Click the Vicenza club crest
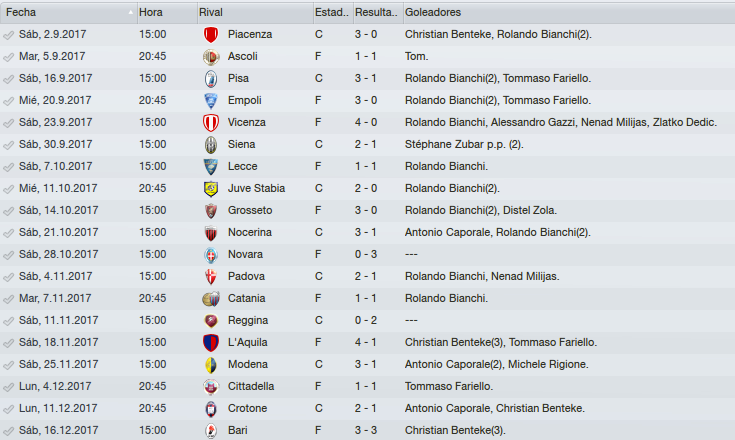This screenshot has width=735, height=440. point(211,123)
